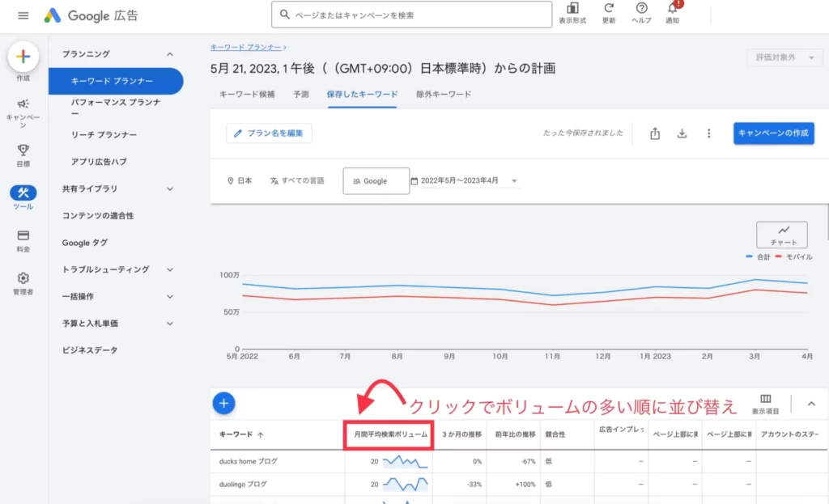
Task: Click the チャート chart type button
Action: coord(782,235)
